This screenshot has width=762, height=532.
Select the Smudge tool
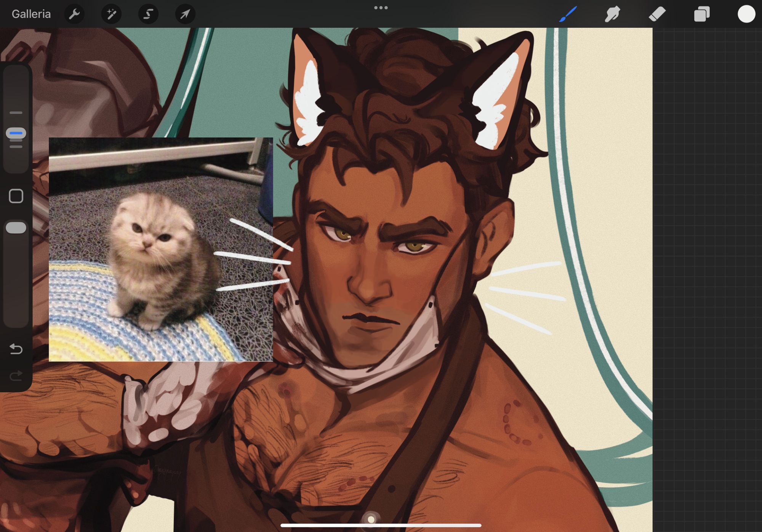612,14
